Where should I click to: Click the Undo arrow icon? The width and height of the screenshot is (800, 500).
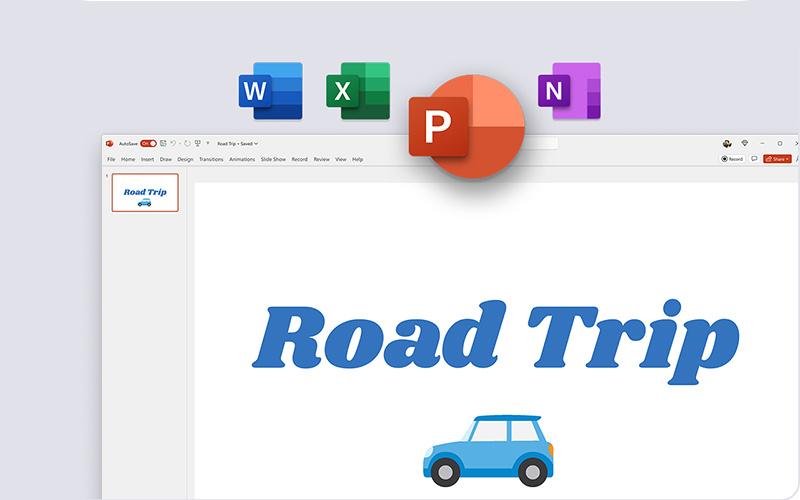pos(174,143)
